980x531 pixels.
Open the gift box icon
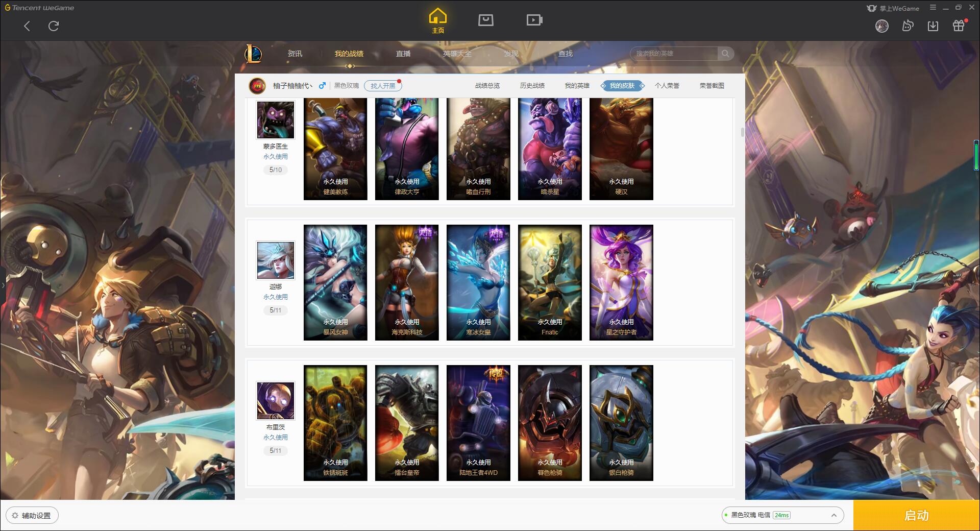(959, 26)
